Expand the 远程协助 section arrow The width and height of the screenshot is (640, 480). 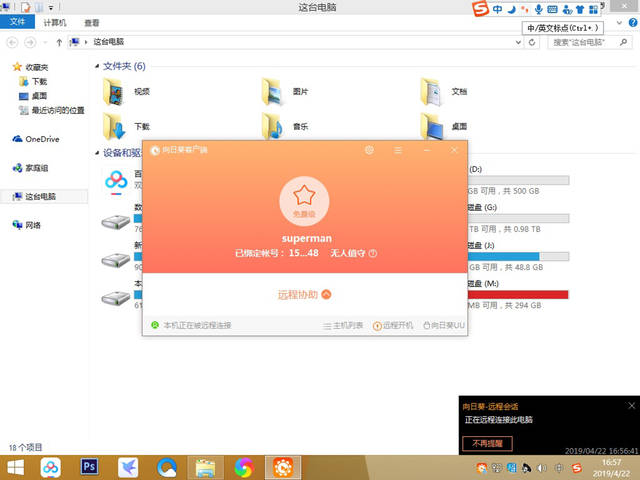(x=326, y=294)
